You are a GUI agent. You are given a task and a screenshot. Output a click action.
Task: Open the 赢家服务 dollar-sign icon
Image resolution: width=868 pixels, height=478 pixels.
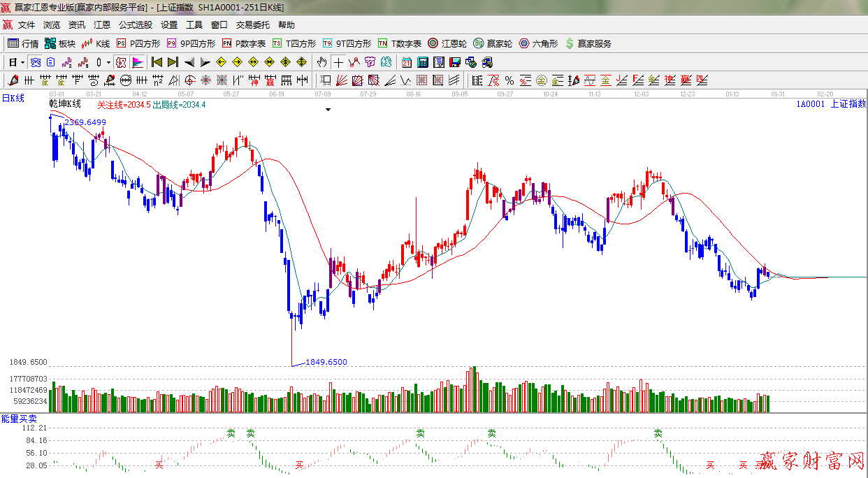[588, 43]
